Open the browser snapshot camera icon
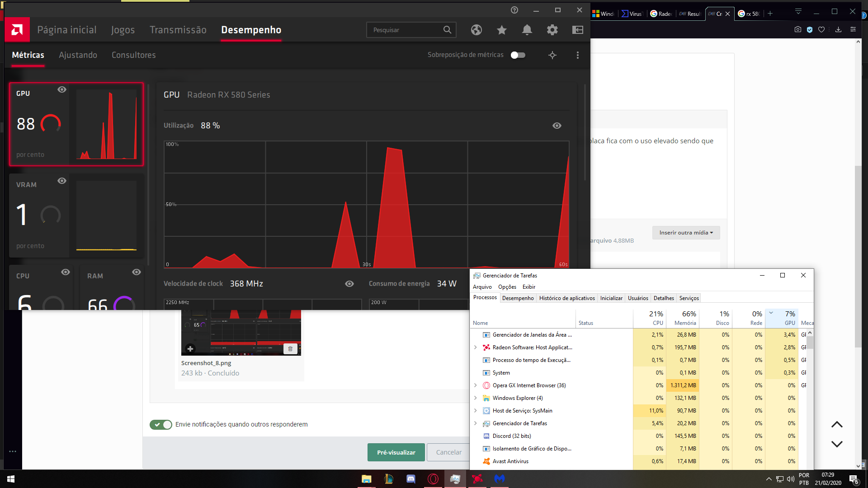 (x=797, y=29)
